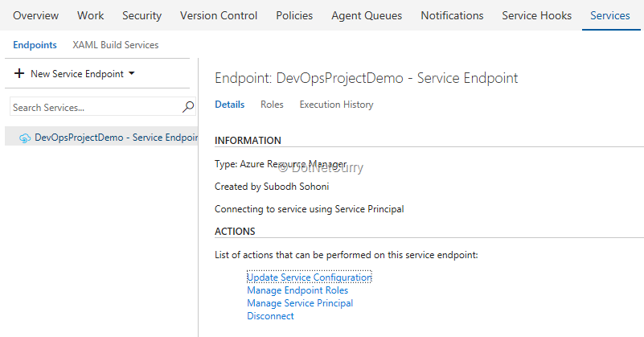Expand the New Service Endpoint dropdown arrow
Viewport: 644px width, 337px height.
coord(131,74)
